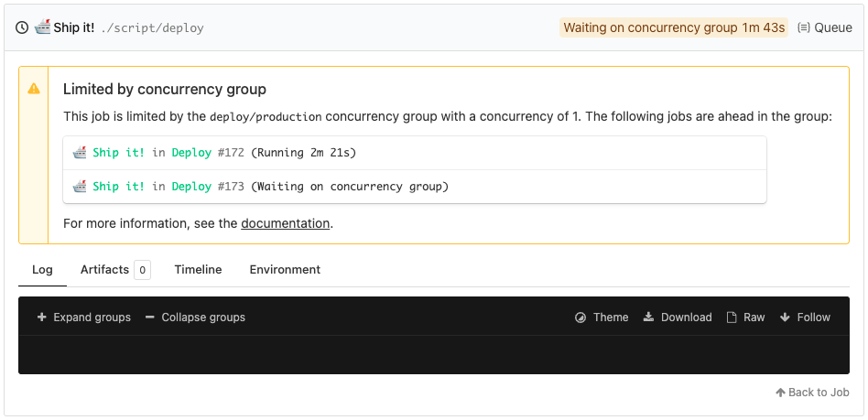Click the Ship it! job title

(x=73, y=27)
